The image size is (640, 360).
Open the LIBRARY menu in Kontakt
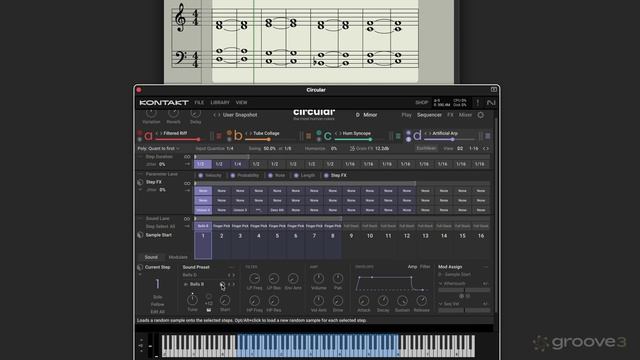point(220,102)
